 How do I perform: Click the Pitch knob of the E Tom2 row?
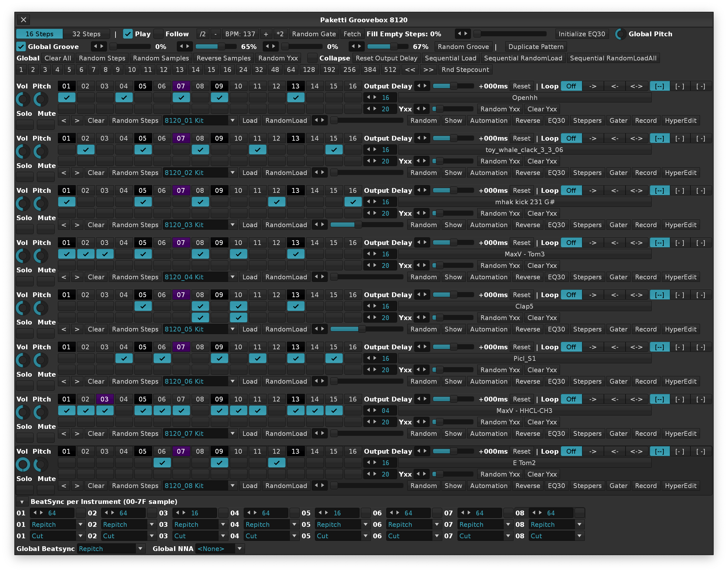point(41,464)
